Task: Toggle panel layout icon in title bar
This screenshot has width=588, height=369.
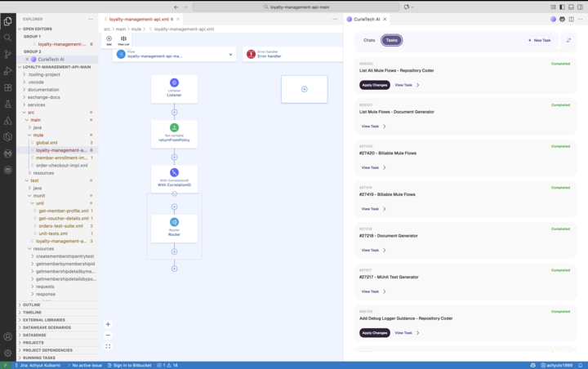Action: tap(571, 7)
